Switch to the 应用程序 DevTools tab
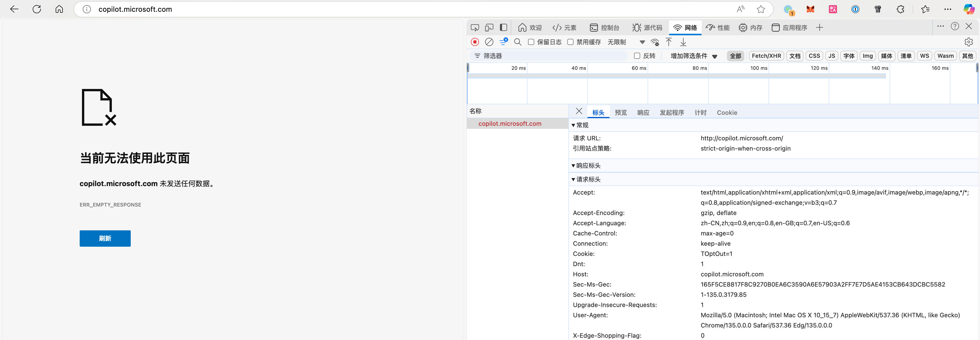This screenshot has height=340, width=980. (789, 27)
